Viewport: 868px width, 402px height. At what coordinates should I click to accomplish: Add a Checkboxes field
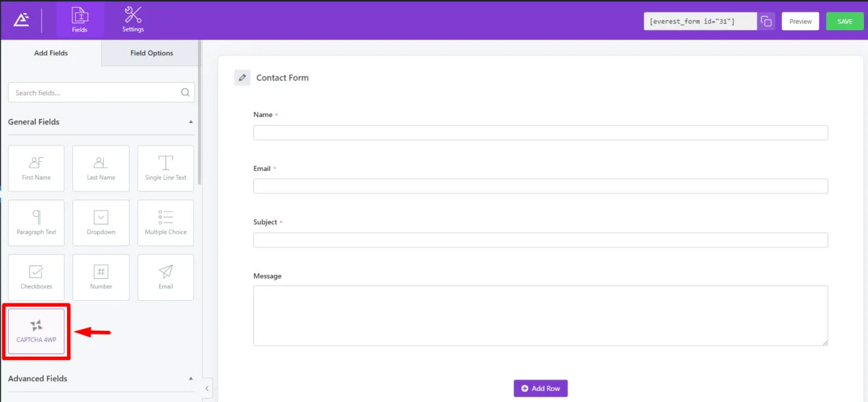[x=36, y=278]
